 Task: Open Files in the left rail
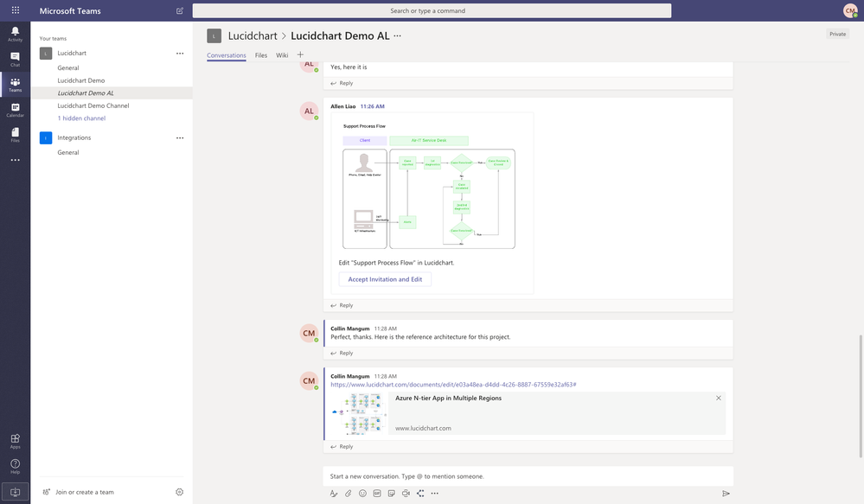[15, 135]
